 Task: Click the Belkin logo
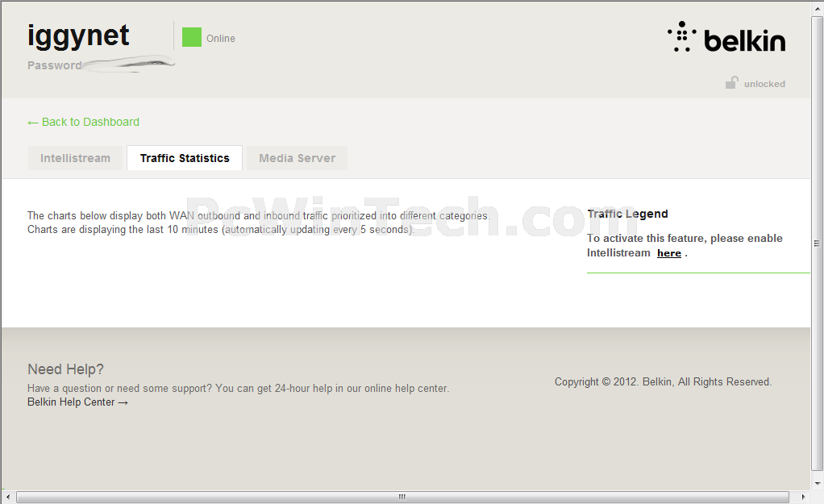(726, 37)
